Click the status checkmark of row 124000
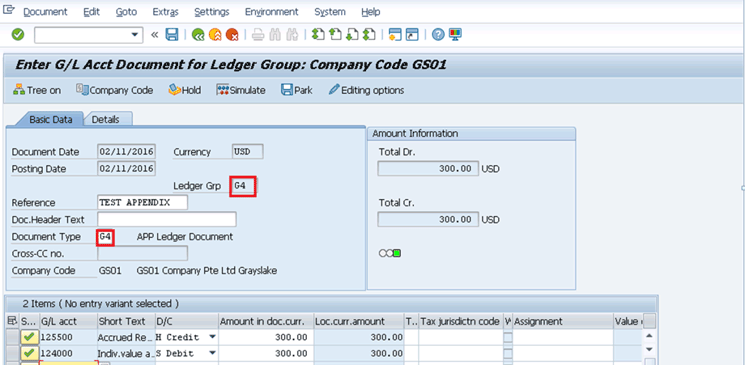The width and height of the screenshot is (745, 365). tap(29, 353)
